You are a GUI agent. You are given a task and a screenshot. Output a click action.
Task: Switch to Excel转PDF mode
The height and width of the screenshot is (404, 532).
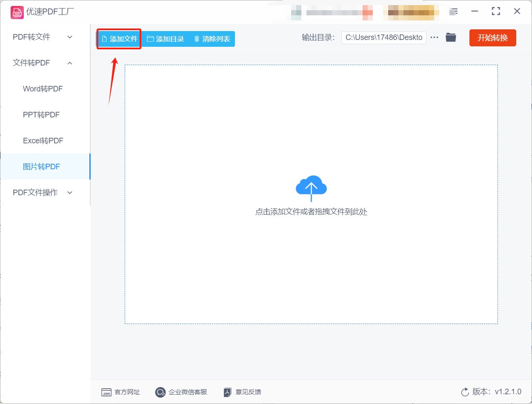click(x=43, y=140)
